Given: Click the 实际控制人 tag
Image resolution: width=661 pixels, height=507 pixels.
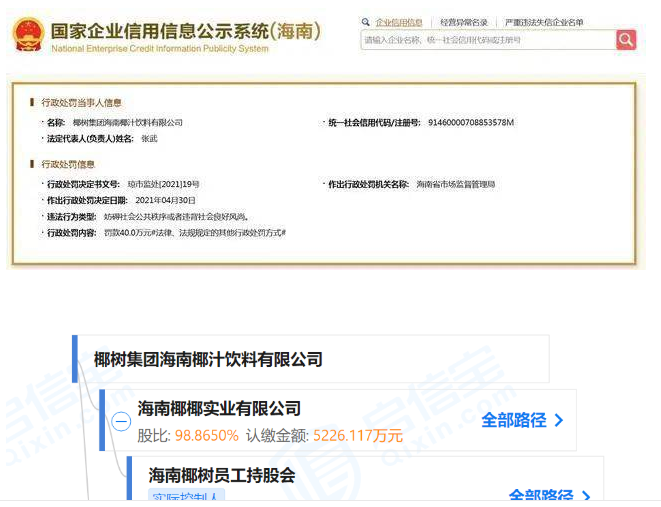Looking at the screenshot, I should 186,496.
